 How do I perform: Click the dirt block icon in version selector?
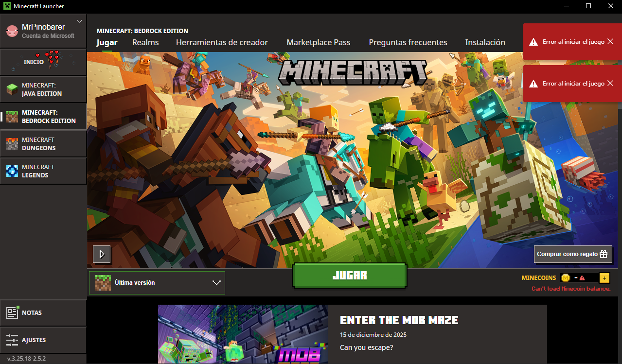pos(103,283)
